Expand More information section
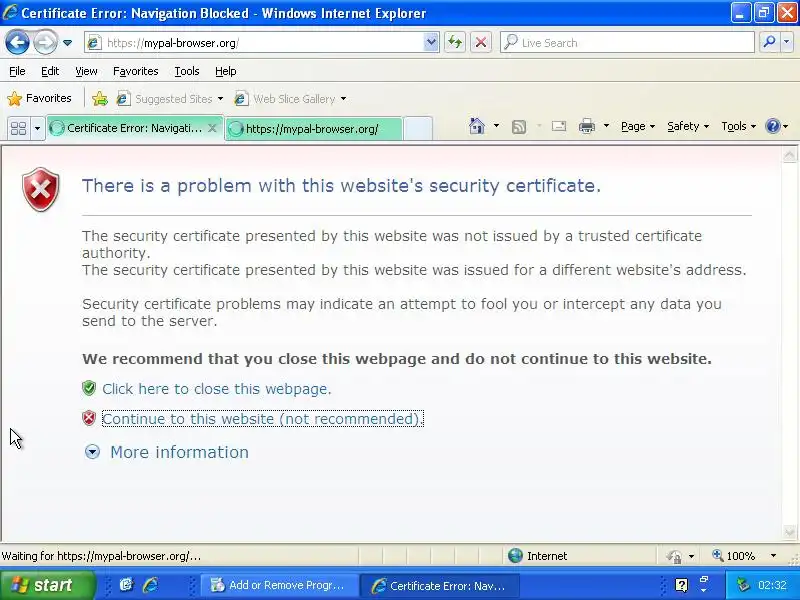The width and height of the screenshot is (800, 600). click(x=166, y=452)
